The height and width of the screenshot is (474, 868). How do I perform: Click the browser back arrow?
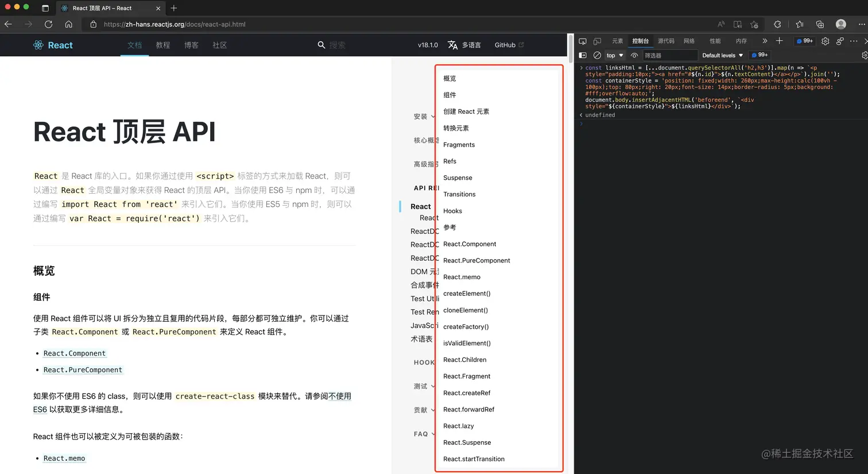[x=8, y=24]
